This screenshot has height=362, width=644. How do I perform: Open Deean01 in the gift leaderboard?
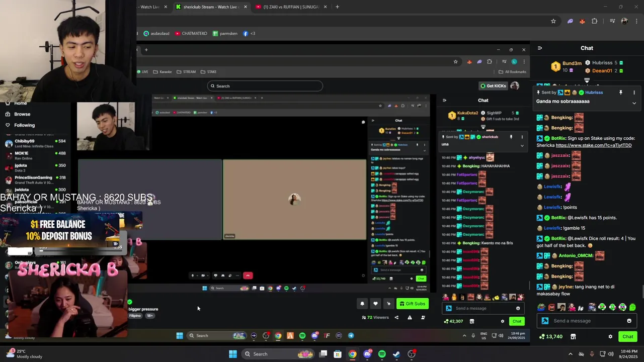(x=602, y=71)
